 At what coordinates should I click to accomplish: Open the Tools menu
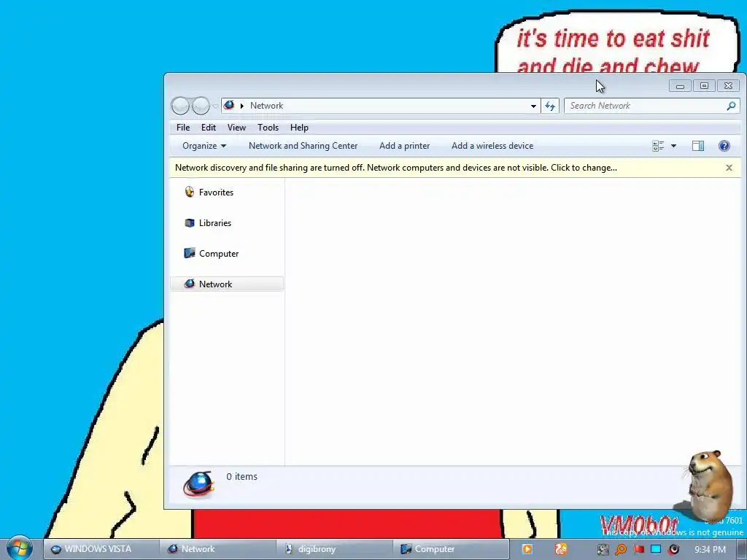click(268, 127)
